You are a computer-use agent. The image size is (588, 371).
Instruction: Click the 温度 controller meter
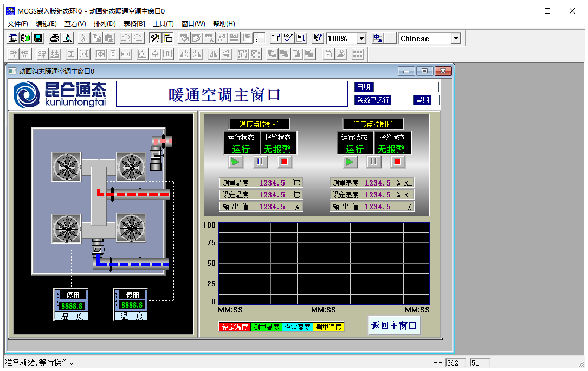pyautogui.click(x=131, y=304)
